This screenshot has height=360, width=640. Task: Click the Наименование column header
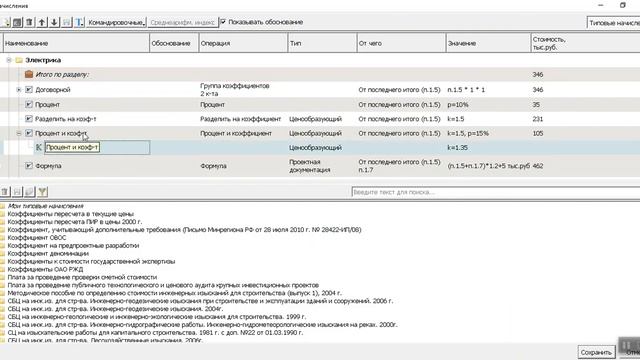(76, 43)
